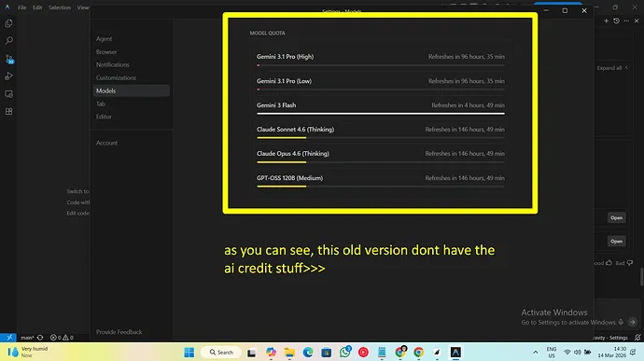Click the Provide Feedback link

(119, 332)
